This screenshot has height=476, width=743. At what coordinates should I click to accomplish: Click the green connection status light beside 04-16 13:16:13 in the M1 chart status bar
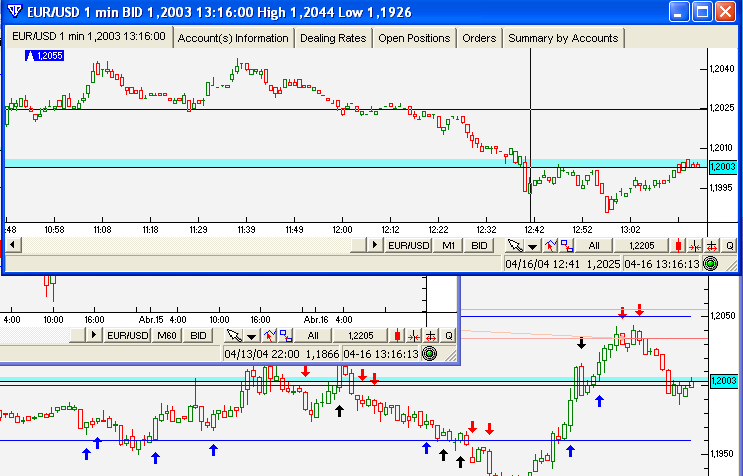point(710,264)
